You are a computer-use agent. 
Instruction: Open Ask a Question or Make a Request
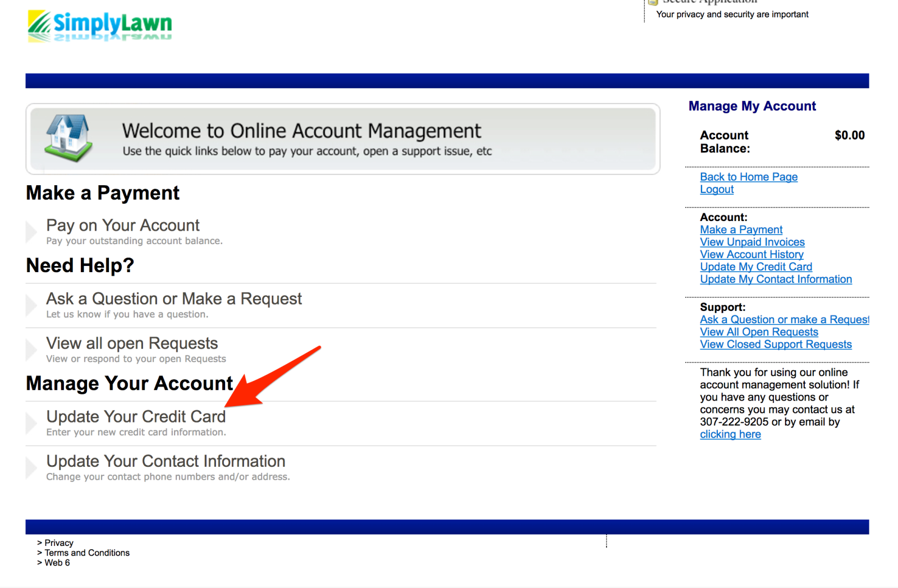(174, 299)
